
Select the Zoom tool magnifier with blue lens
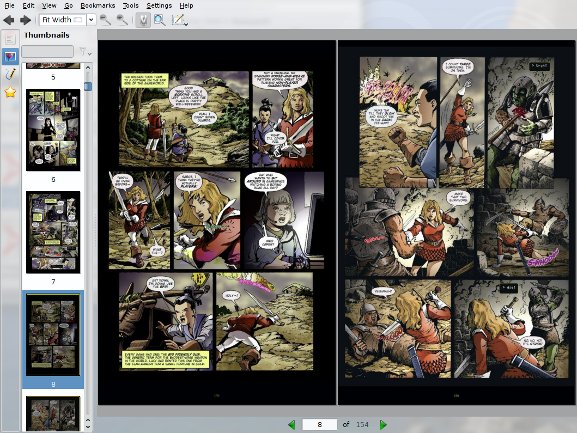[159, 20]
